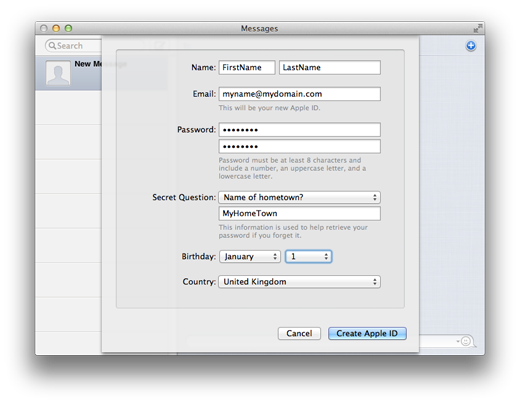Open the Secret Question dropdown
Screen dimensions: 520x404
point(299,197)
